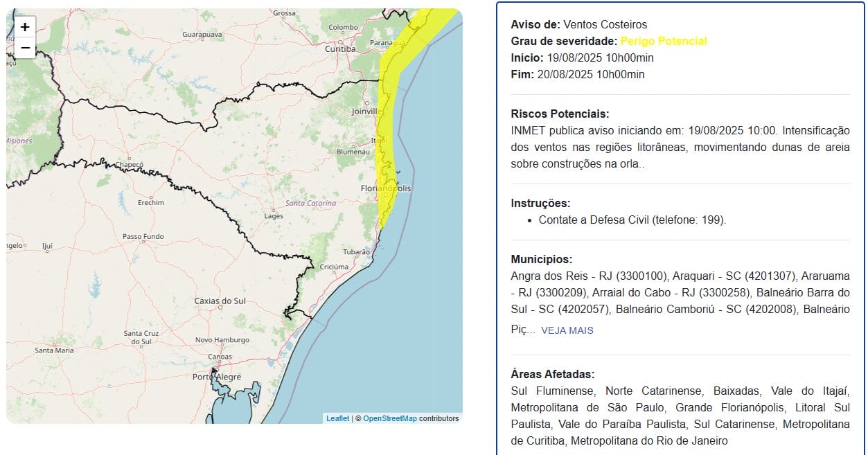Select Chapecó city on the map

[129, 166]
